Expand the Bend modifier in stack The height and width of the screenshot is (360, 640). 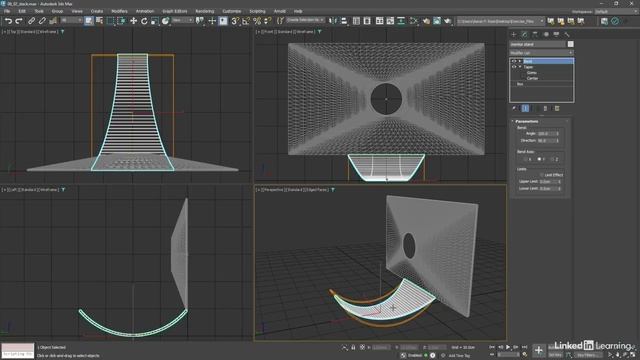(x=520, y=61)
